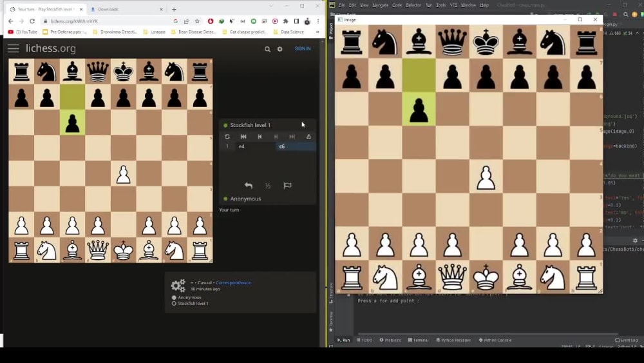Screen dimensions: 644x363
Task: Open the Tools menu in PyCharm
Action: (x=440, y=5)
